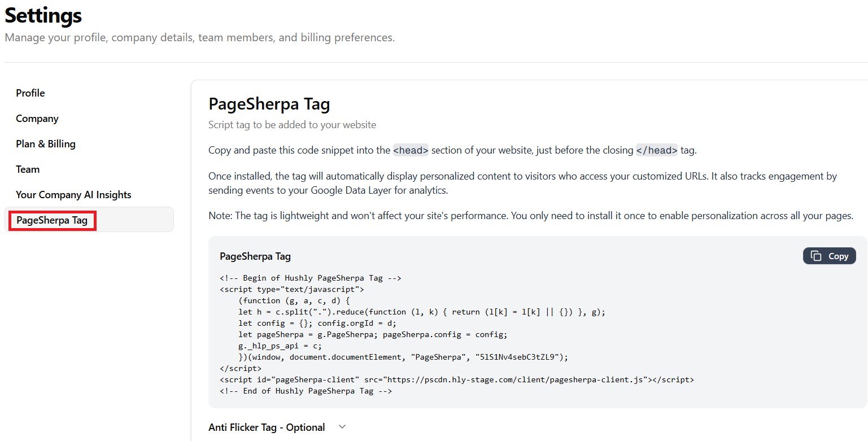Copy the PageSherpa Tag code snippet
This screenshot has height=441, width=868.
[829, 256]
